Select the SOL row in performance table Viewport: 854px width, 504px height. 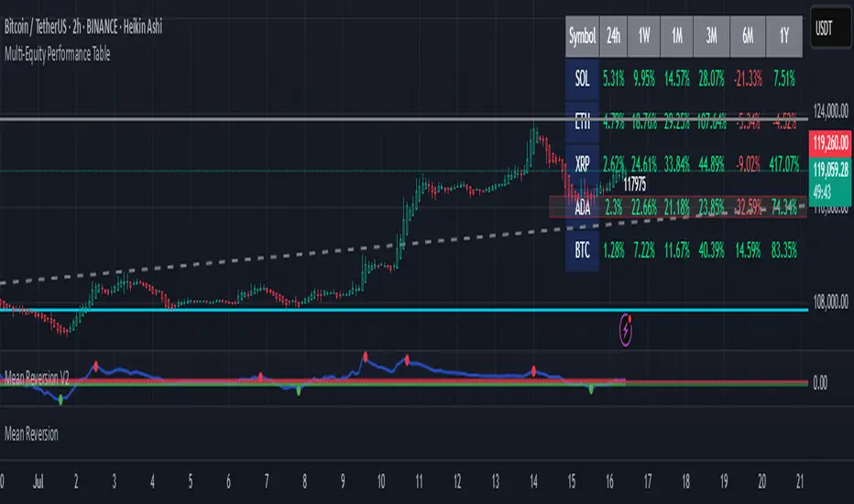pyautogui.click(x=684, y=79)
